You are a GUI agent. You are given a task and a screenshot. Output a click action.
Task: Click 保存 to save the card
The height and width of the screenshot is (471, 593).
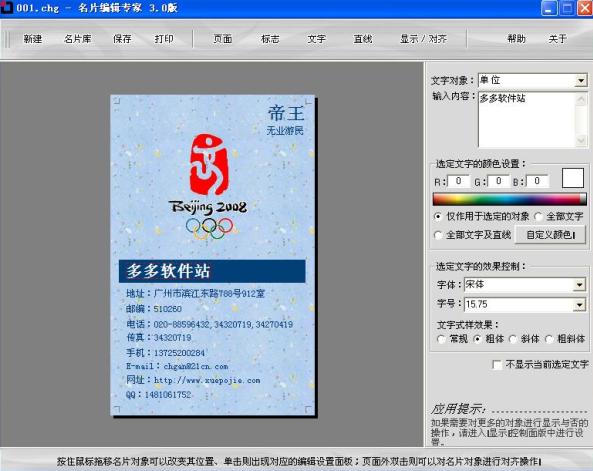point(122,39)
